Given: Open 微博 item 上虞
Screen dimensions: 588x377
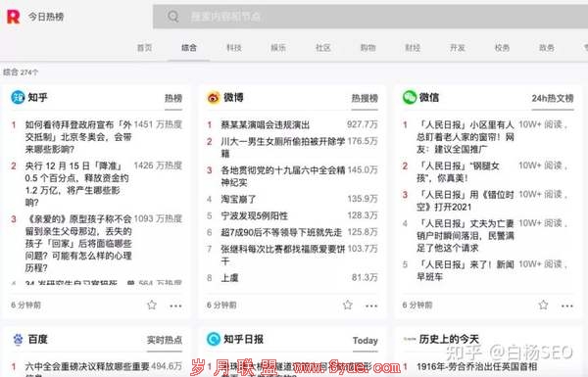Looking at the screenshot, I should (x=229, y=278).
